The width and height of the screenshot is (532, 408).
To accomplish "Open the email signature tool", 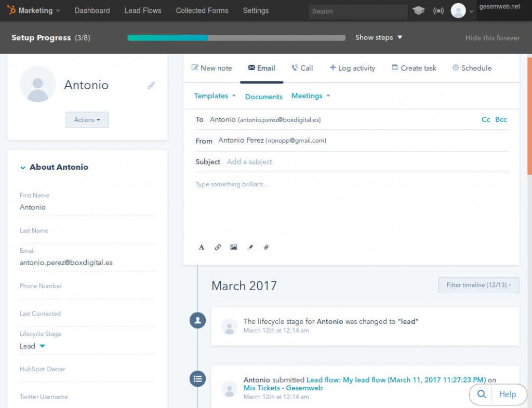I will pos(250,247).
